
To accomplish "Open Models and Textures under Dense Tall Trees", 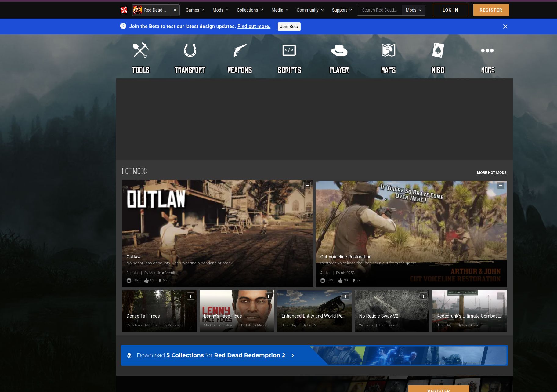I will tap(142, 325).
